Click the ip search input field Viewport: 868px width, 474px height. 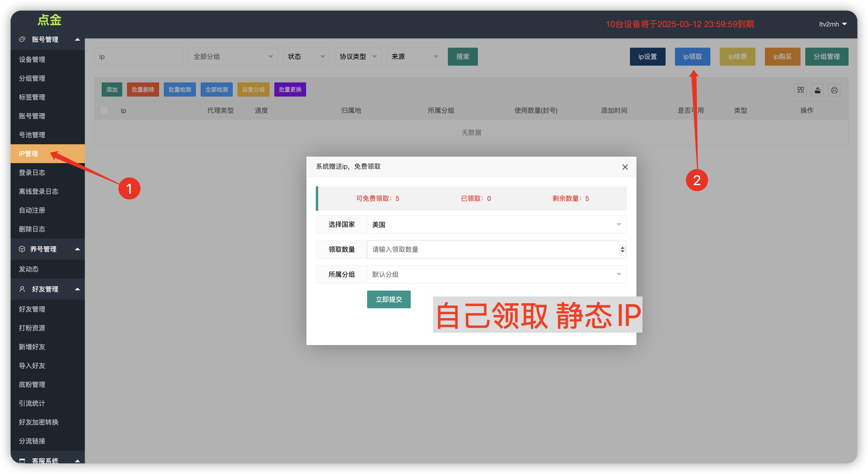coord(138,57)
